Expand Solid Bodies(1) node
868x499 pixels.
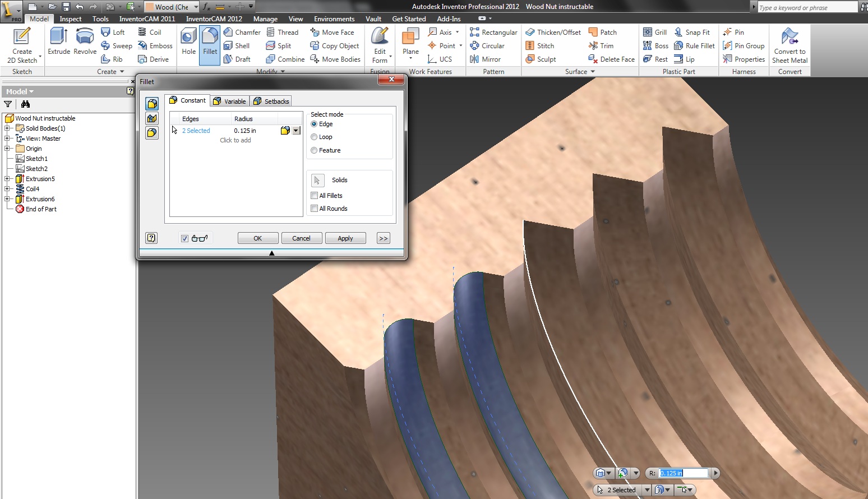pyautogui.click(x=7, y=128)
